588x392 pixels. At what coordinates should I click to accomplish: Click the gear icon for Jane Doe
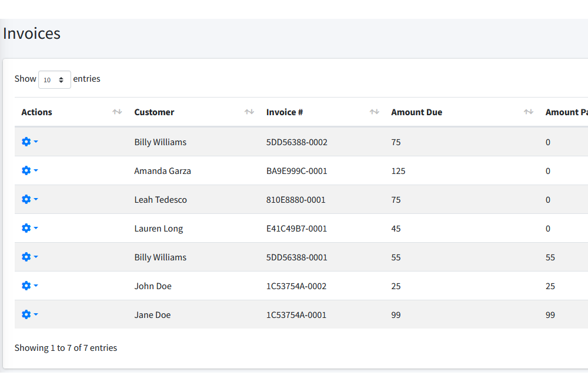tap(26, 314)
